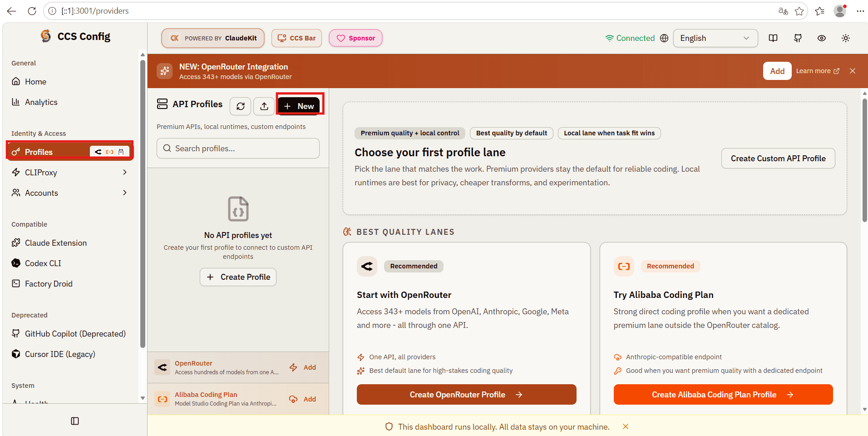Image resolution: width=868 pixels, height=436 pixels.
Task: Open the GitHub icon in the header
Action: coord(798,38)
